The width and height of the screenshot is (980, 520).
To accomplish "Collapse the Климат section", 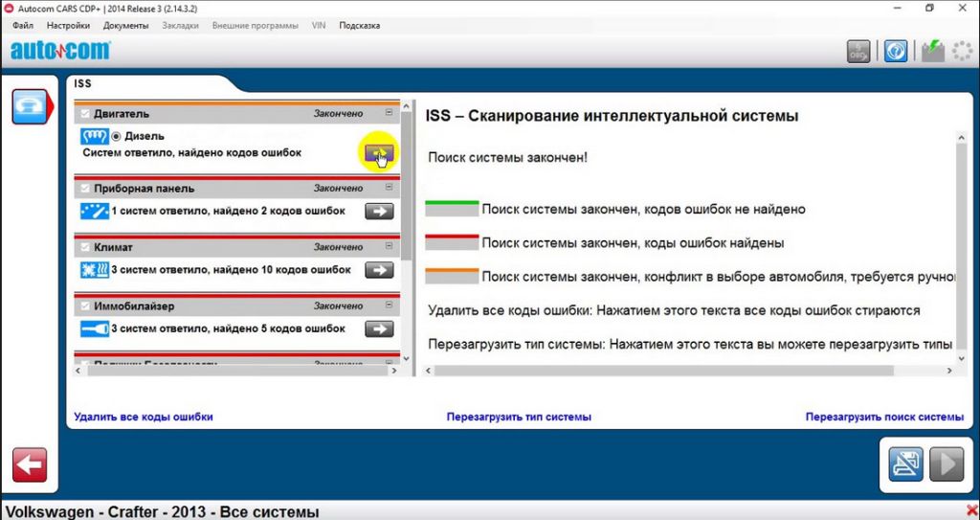I will point(389,246).
